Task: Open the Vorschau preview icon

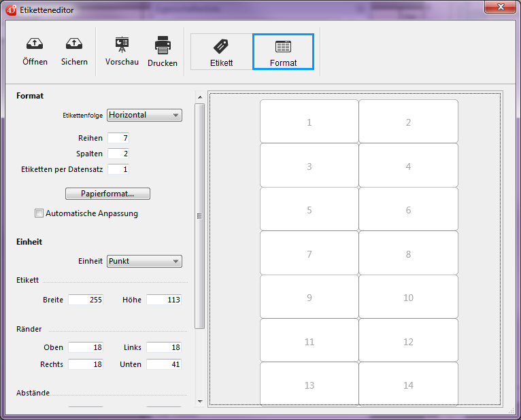Action: 122,45
